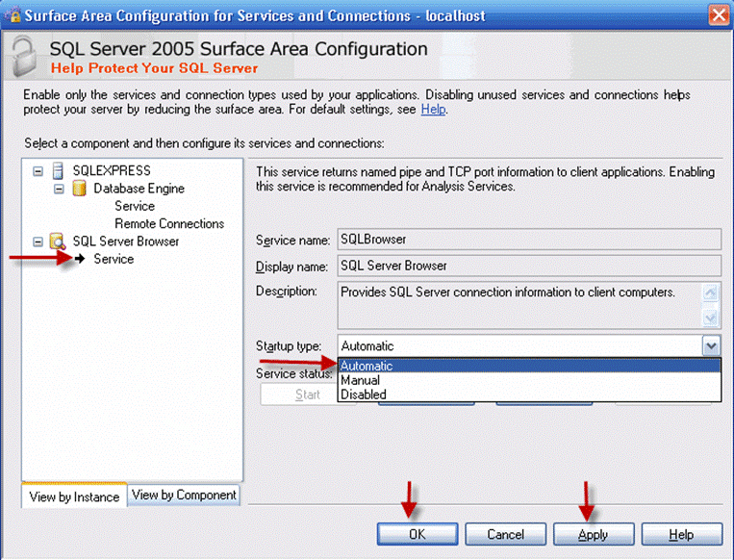The image size is (734, 560).
Task: Open Help via bottom Help button
Action: (681, 534)
